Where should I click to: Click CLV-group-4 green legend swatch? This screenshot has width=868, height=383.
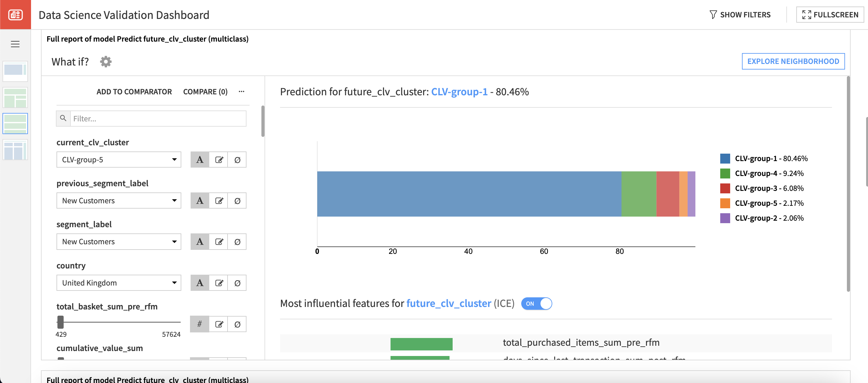725,173
